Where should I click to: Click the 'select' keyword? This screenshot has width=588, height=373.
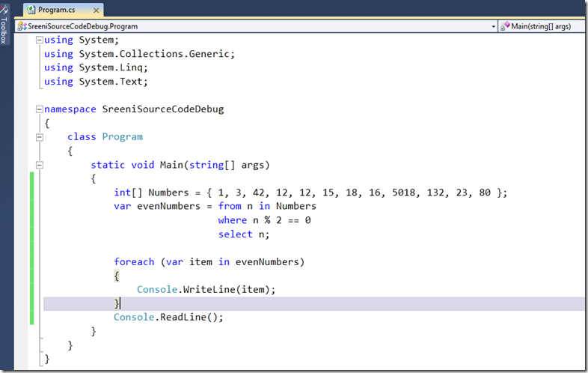235,234
